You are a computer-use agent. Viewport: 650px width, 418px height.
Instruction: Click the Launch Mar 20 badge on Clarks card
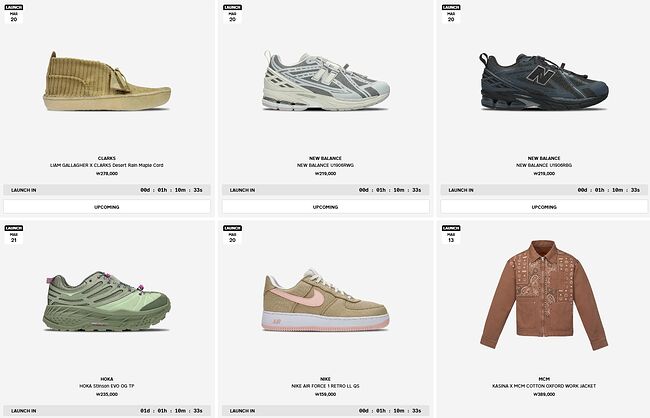(14, 14)
